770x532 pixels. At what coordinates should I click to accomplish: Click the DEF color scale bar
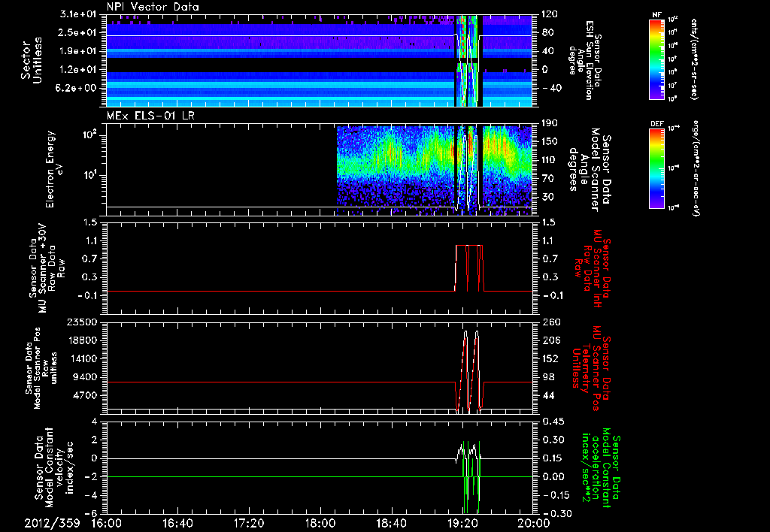656,168
